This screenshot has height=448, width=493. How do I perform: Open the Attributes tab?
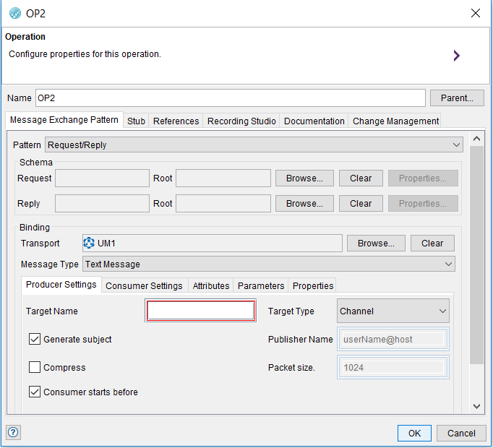211,285
